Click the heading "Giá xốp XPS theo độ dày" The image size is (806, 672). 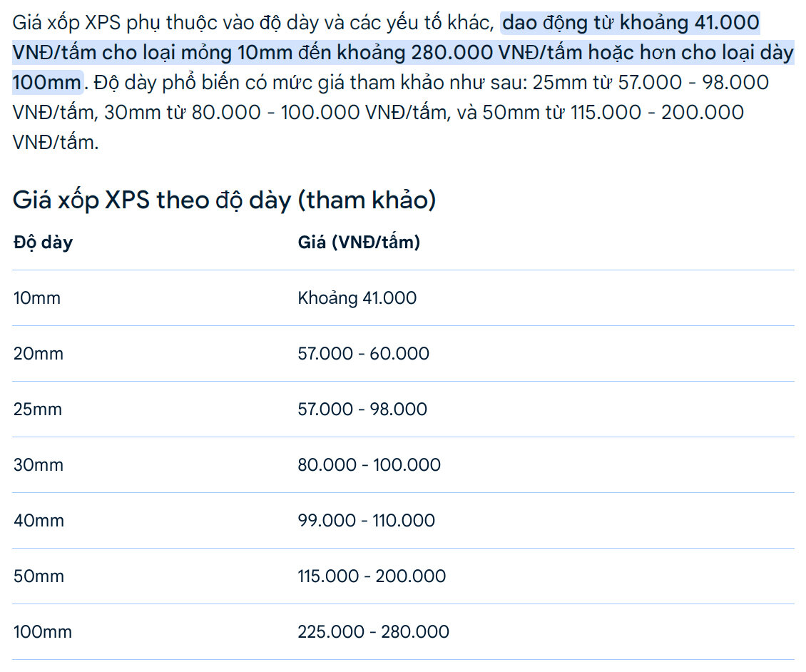224,200
